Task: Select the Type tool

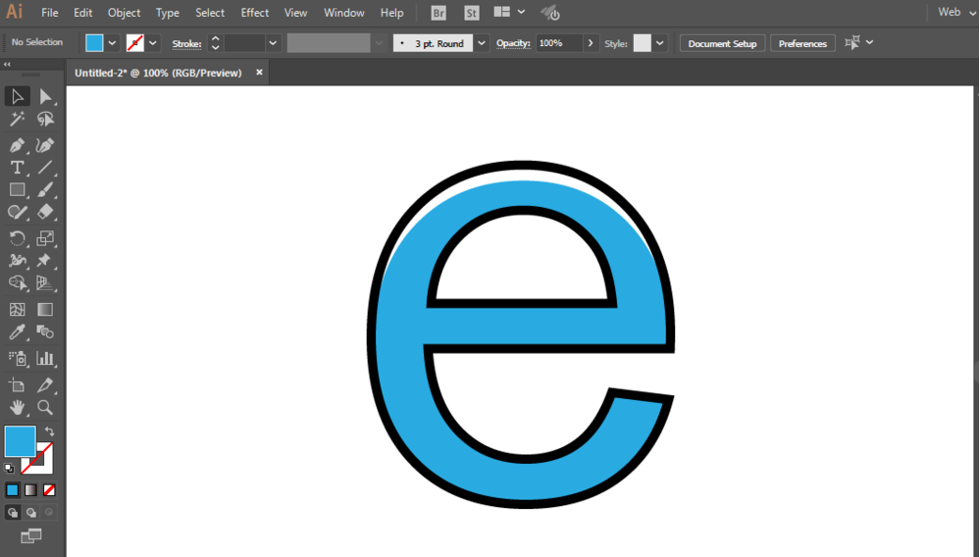Action: [x=17, y=168]
